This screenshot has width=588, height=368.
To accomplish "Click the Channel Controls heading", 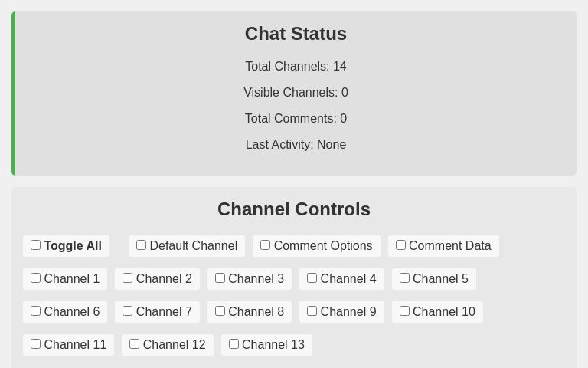I will pyautogui.click(x=294, y=209).
